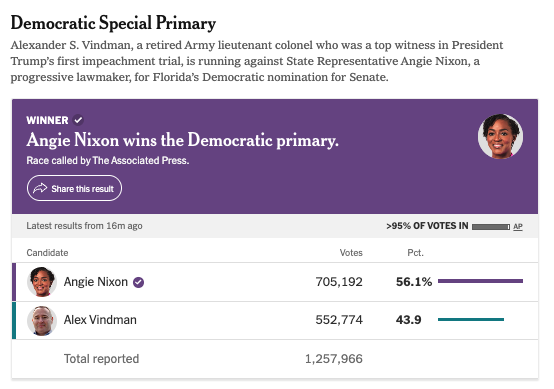
Task: Click the Candidate column header
Action: point(47,253)
